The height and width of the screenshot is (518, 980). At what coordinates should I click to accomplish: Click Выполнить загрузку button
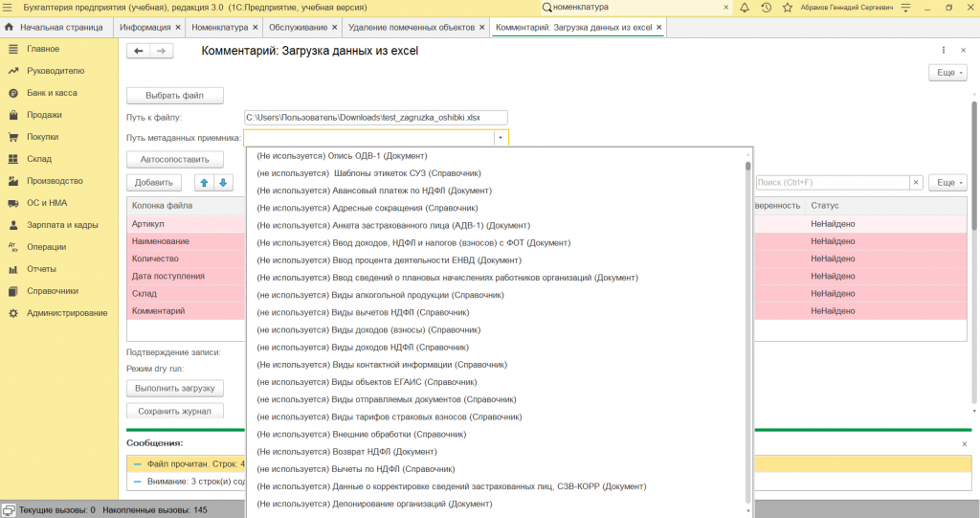coord(175,389)
